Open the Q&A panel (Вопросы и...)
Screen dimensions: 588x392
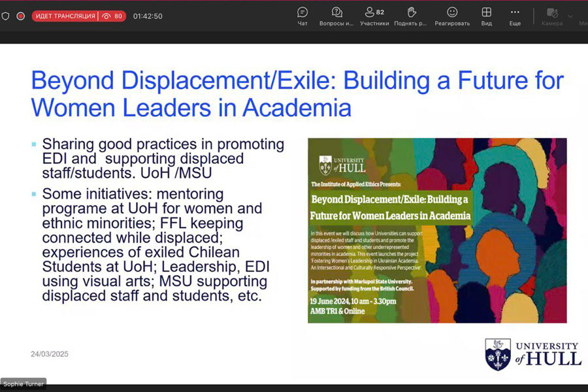336,16
